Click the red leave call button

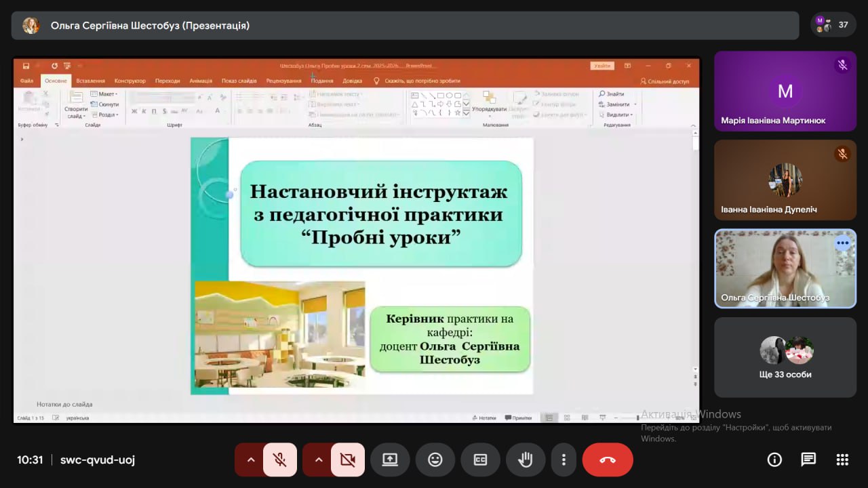coord(608,460)
